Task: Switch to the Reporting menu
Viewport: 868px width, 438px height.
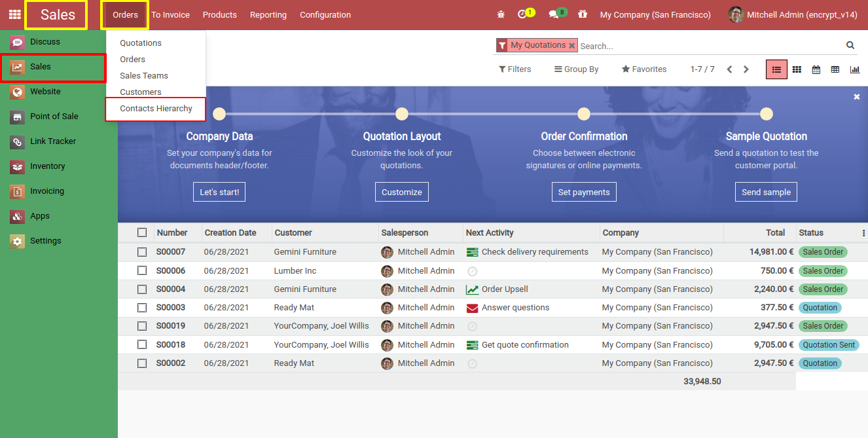Action: (268, 14)
